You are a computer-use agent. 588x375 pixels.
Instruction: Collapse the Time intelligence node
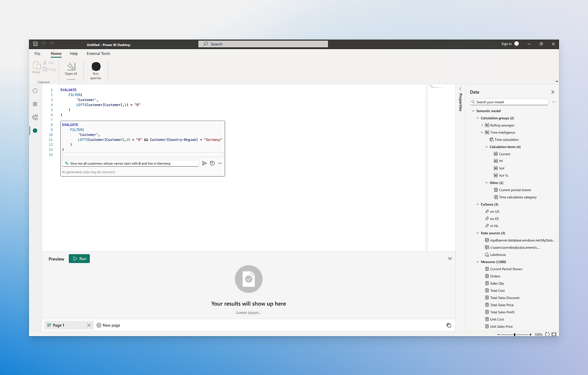[x=482, y=132]
